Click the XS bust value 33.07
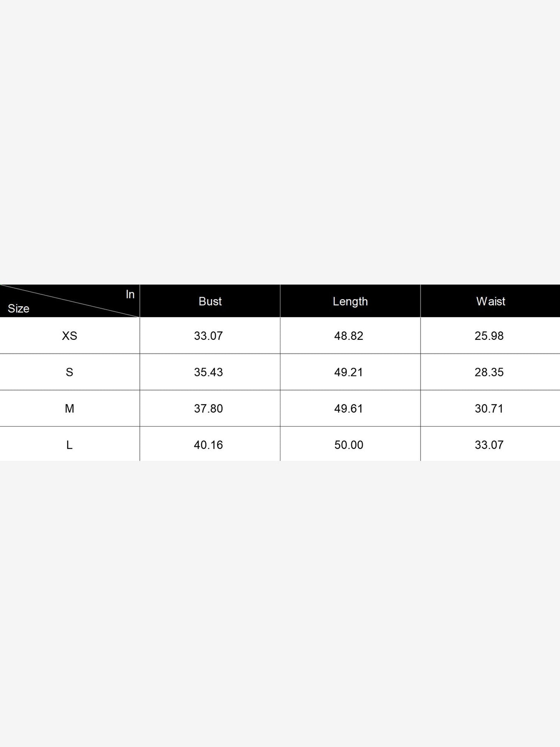This screenshot has width=560, height=747. 208,336
